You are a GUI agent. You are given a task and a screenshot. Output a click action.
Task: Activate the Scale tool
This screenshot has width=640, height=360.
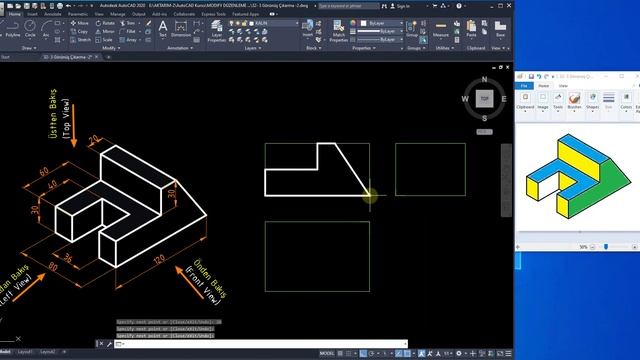104,40
